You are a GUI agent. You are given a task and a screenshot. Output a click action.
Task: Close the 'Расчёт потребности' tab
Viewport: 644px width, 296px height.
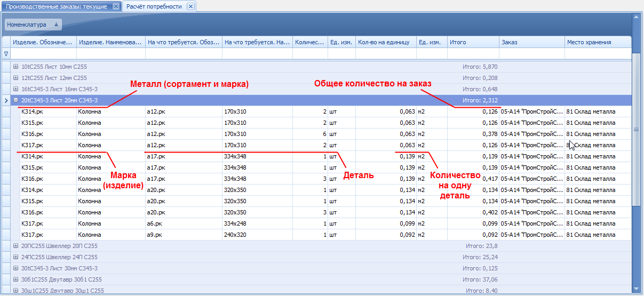tap(190, 6)
